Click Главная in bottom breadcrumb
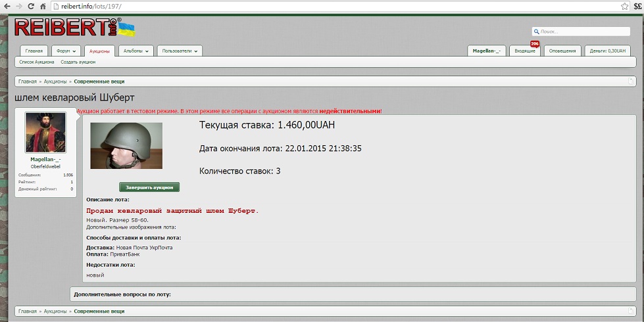Image resolution: width=644 pixels, height=322 pixels. pos(28,311)
